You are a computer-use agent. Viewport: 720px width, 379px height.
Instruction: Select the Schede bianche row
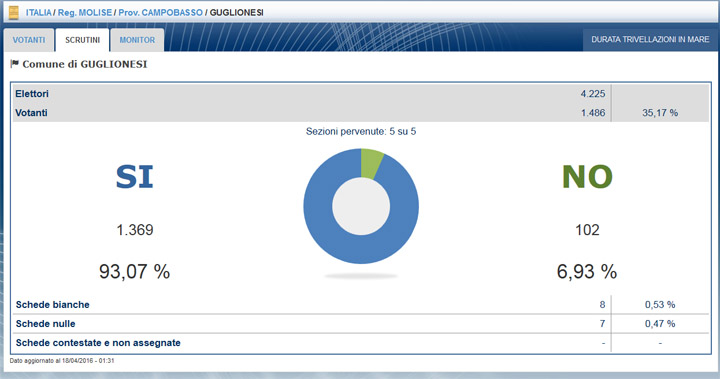[361, 305]
